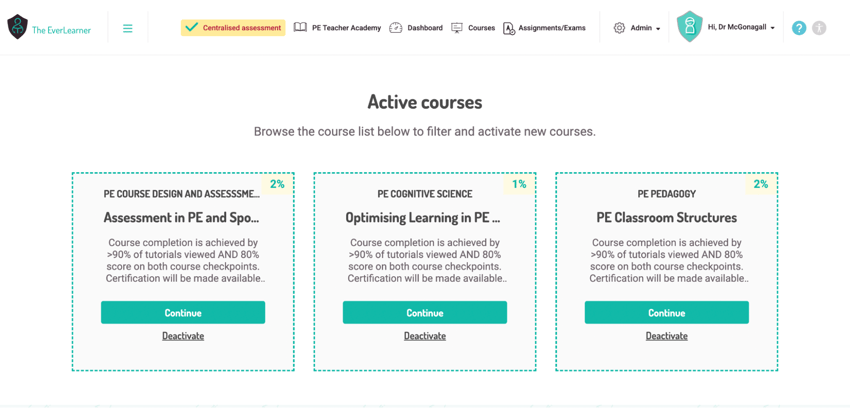
Task: Expand the Admin dropdown menu
Action: (x=646, y=28)
